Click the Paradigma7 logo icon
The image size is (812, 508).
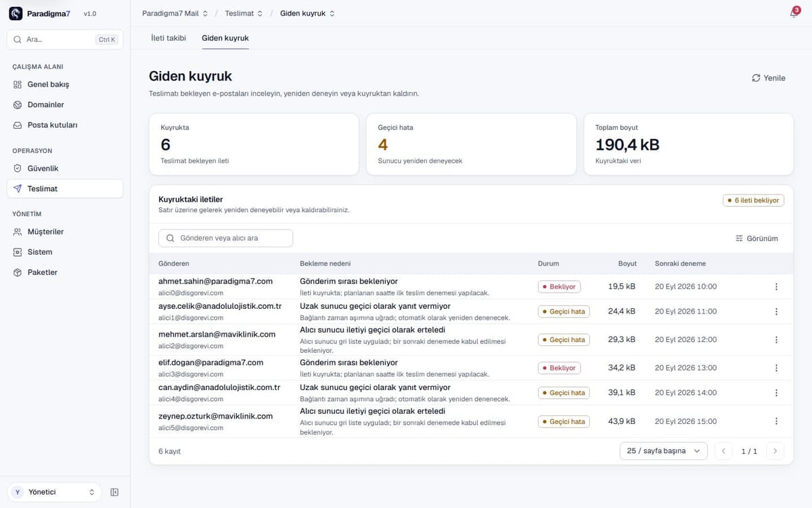click(x=16, y=14)
